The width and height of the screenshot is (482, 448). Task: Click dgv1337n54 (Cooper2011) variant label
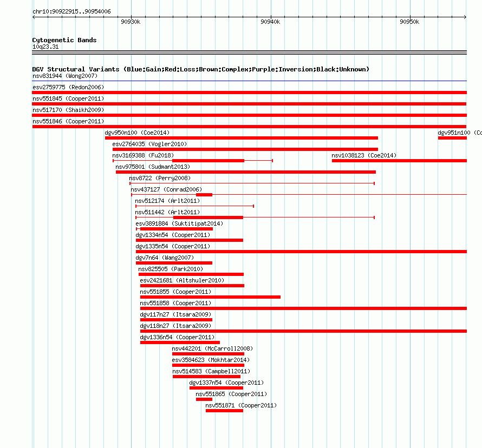click(226, 383)
